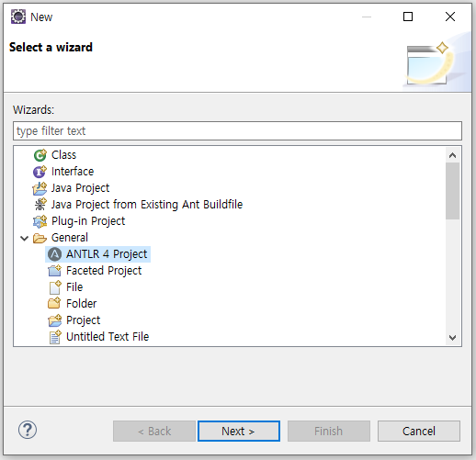This screenshot has width=476, height=460.
Task: Collapse the General folder chevron
Action: pos(25,238)
